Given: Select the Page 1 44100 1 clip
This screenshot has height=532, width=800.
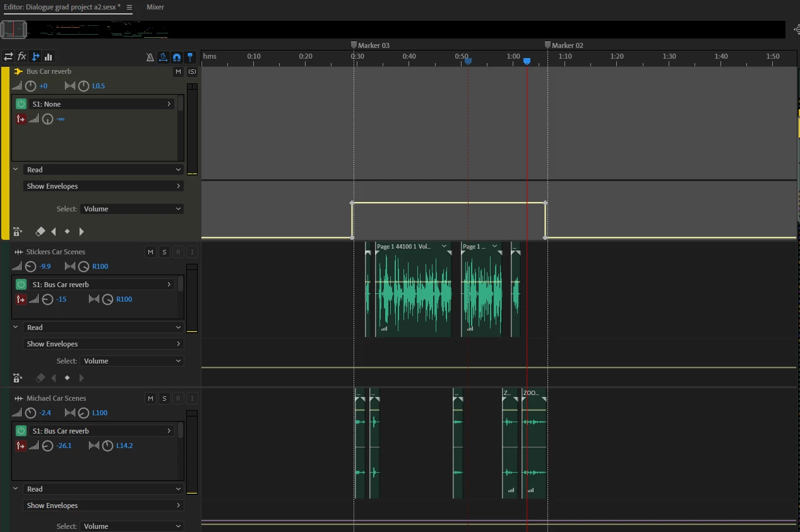Looking at the screenshot, I should tap(414, 290).
